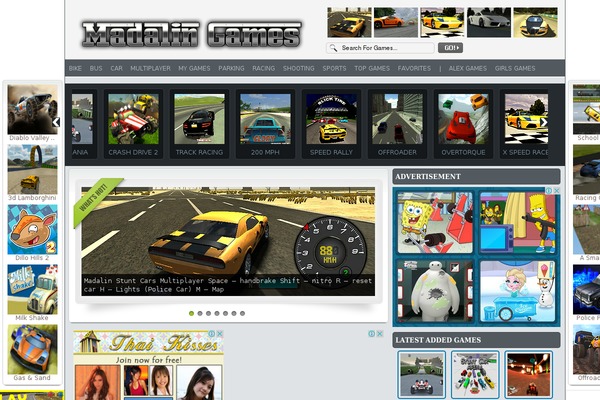Image resolution: width=600 pixels, height=400 pixels.
Task: Open the FAVORITES menu item
Action: pos(414,69)
